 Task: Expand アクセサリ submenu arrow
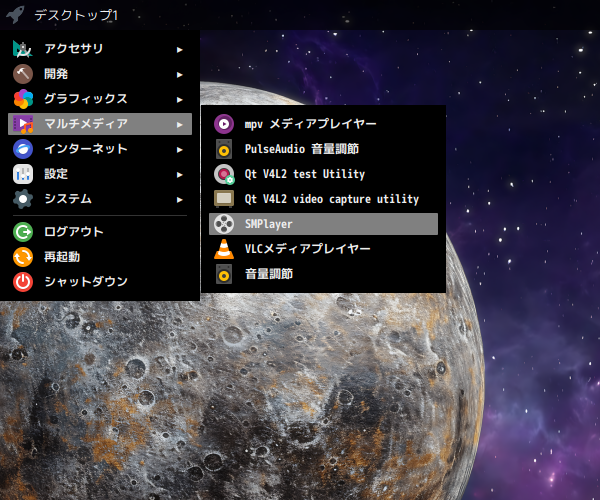[179, 49]
